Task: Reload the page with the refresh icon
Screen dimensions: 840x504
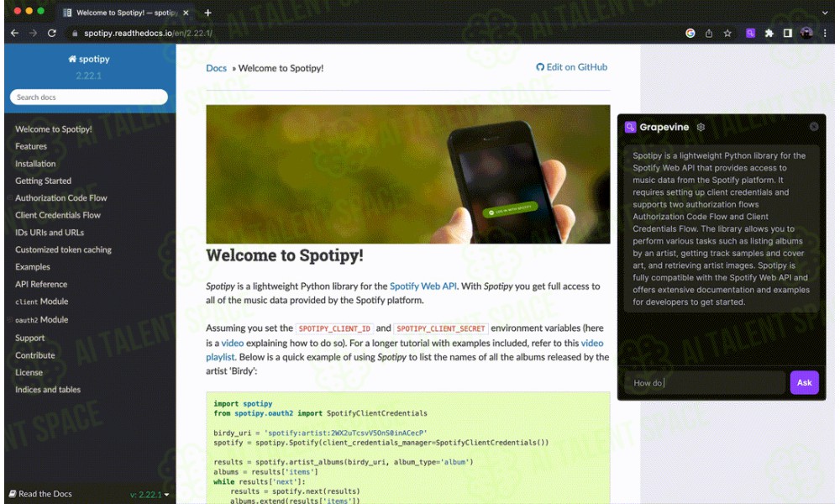Action: (x=52, y=34)
